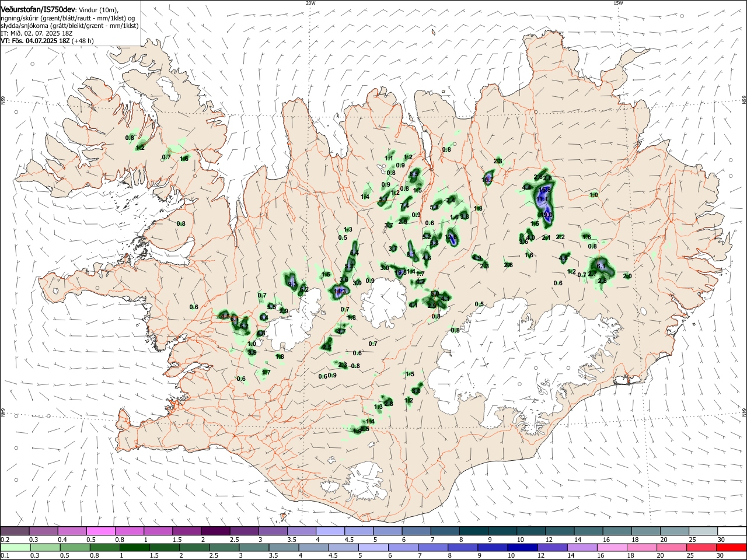This screenshot has width=747, height=560.
Task: Click the 2.0 value near the east coast
Action: [x=627, y=276]
